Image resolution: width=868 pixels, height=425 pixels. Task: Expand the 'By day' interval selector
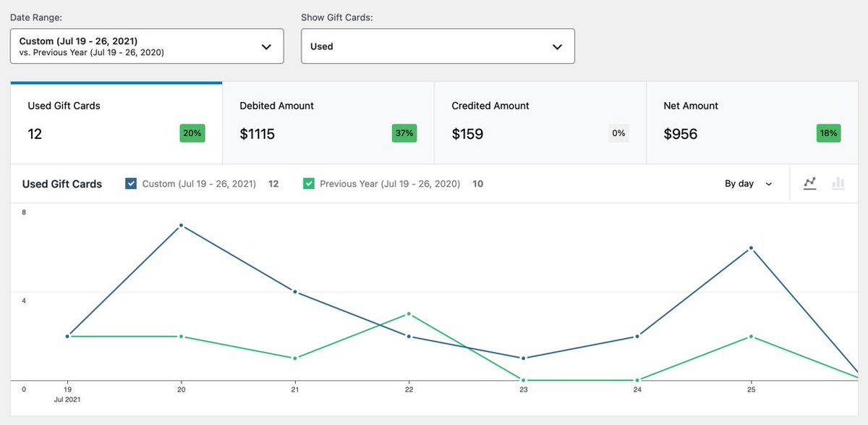[749, 184]
